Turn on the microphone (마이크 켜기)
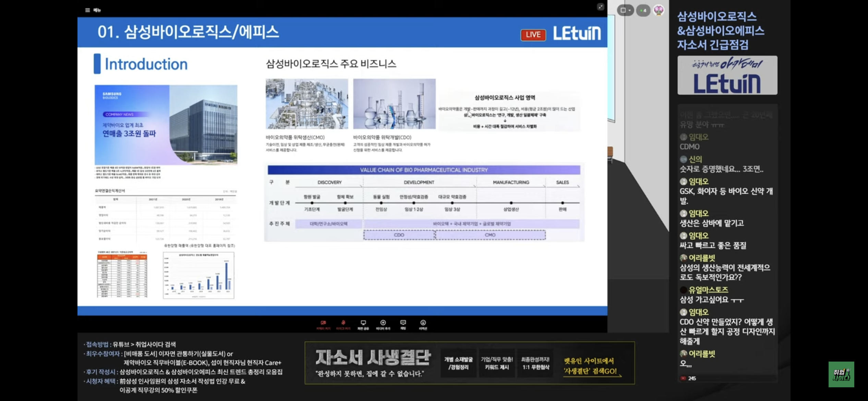This screenshot has height=401, width=868. [343, 325]
